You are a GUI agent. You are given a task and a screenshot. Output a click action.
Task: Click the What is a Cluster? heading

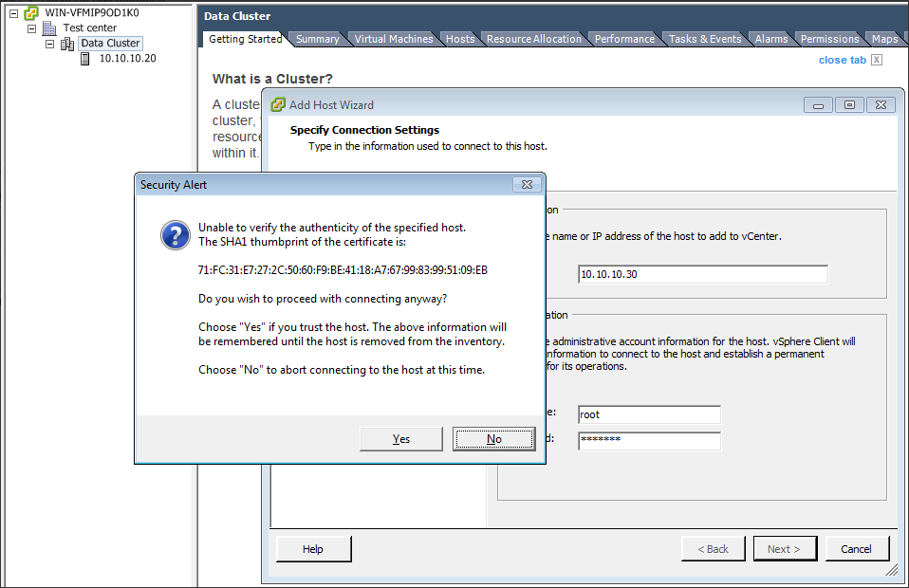point(272,79)
